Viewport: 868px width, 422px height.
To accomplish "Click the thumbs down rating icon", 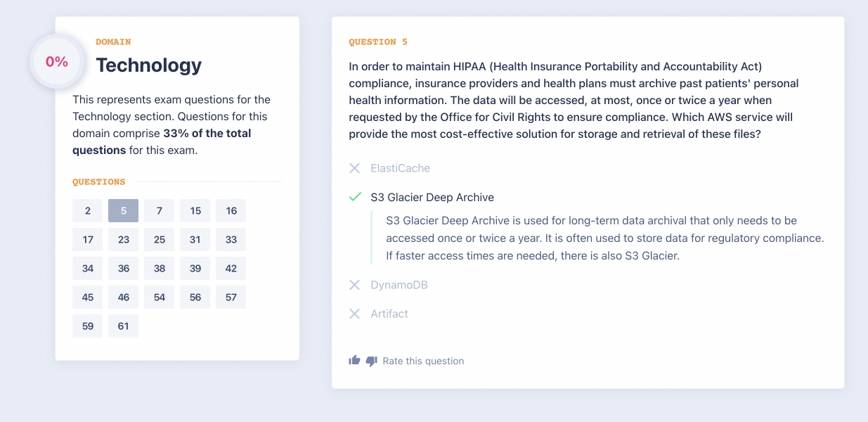I will [x=372, y=361].
